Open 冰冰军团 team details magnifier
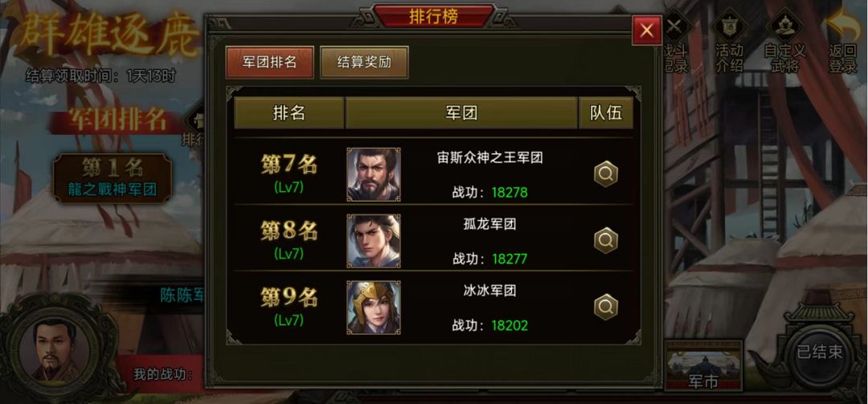Screen dimensions: 868x404 [x=606, y=307]
